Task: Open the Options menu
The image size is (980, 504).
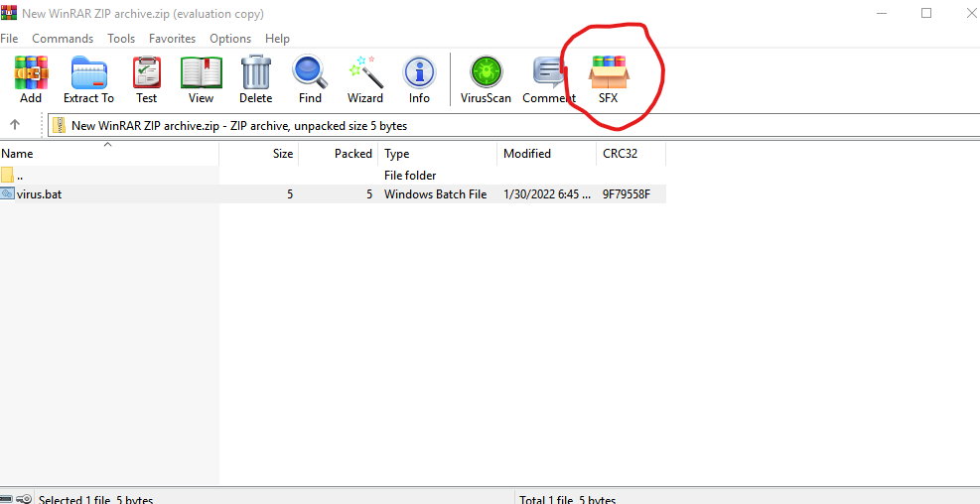Action: point(230,38)
